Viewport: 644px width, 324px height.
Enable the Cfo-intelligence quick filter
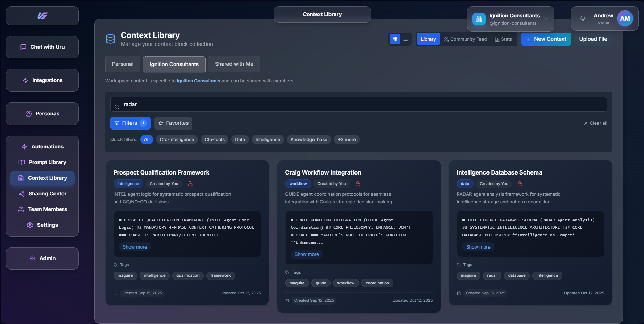click(177, 140)
